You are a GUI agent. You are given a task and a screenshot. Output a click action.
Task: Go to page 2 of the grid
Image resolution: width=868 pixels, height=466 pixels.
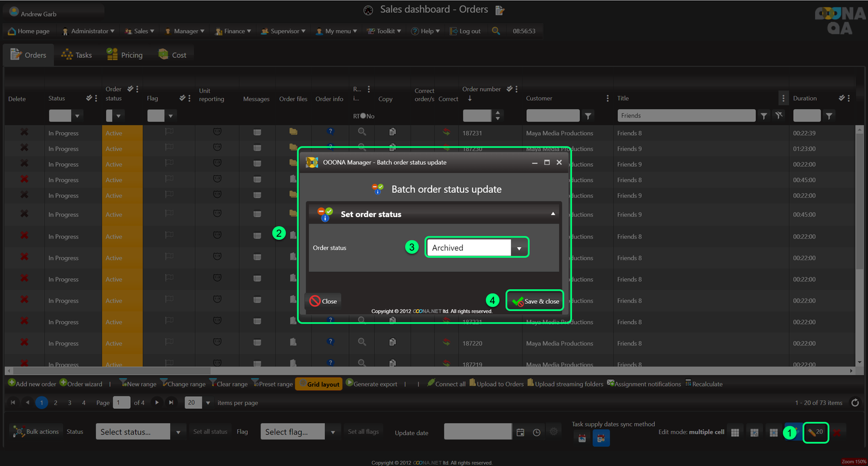55,403
